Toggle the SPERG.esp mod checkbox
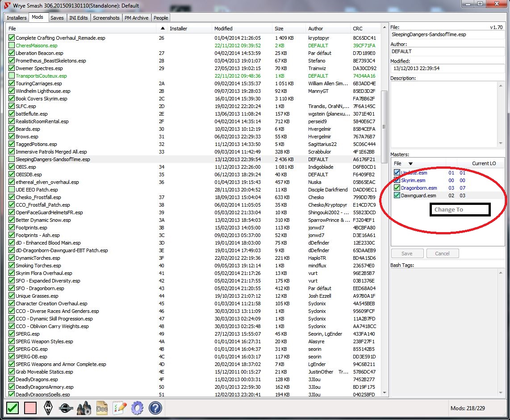 (x=12, y=334)
